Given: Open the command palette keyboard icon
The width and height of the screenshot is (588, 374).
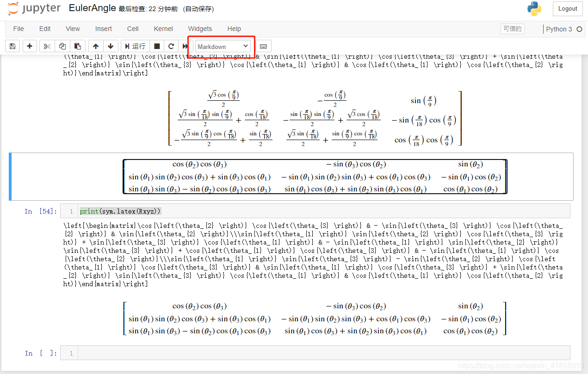Looking at the screenshot, I should (x=263, y=46).
